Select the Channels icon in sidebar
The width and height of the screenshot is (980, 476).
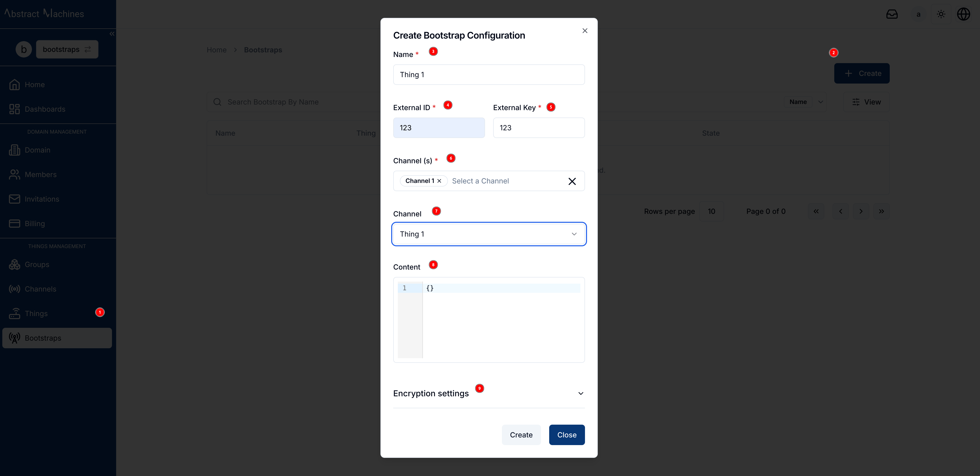pyautogui.click(x=14, y=289)
